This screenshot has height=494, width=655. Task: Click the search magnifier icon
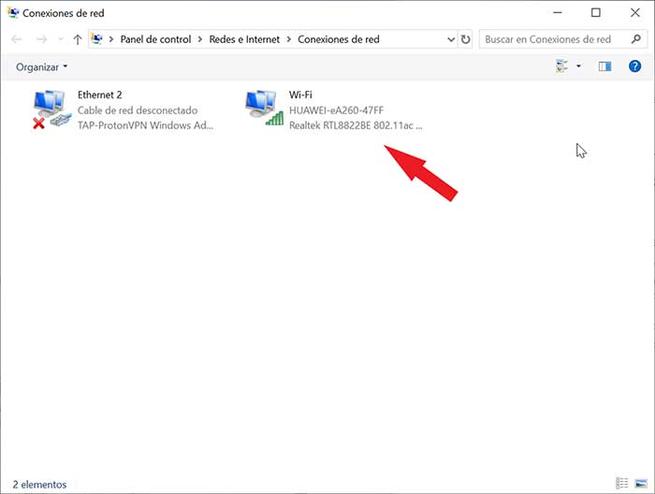[x=636, y=39]
